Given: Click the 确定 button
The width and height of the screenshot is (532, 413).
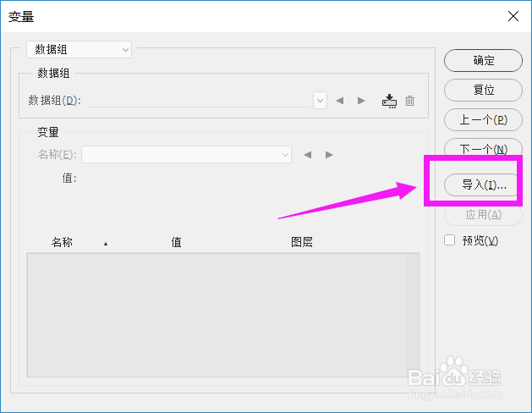Looking at the screenshot, I should [x=483, y=61].
